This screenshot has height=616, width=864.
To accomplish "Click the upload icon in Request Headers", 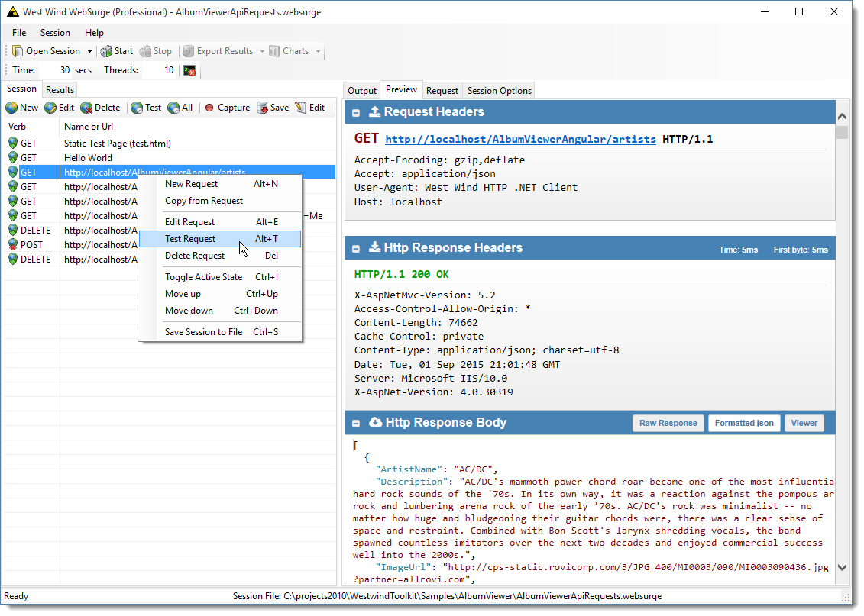I will pos(374,111).
